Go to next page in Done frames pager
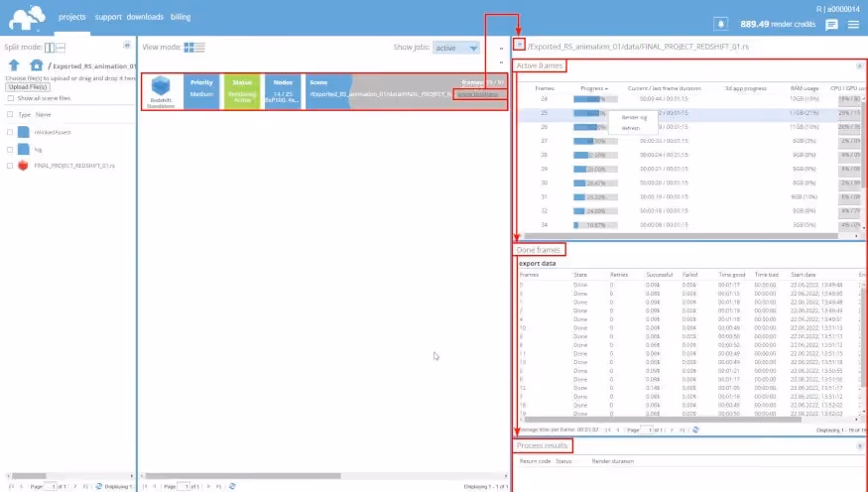Image resolution: width=868 pixels, height=492 pixels. tap(672, 430)
